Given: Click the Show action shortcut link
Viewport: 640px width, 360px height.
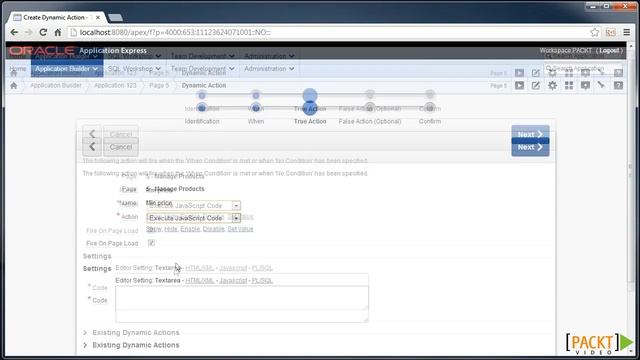Looking at the screenshot, I should click(153, 229).
